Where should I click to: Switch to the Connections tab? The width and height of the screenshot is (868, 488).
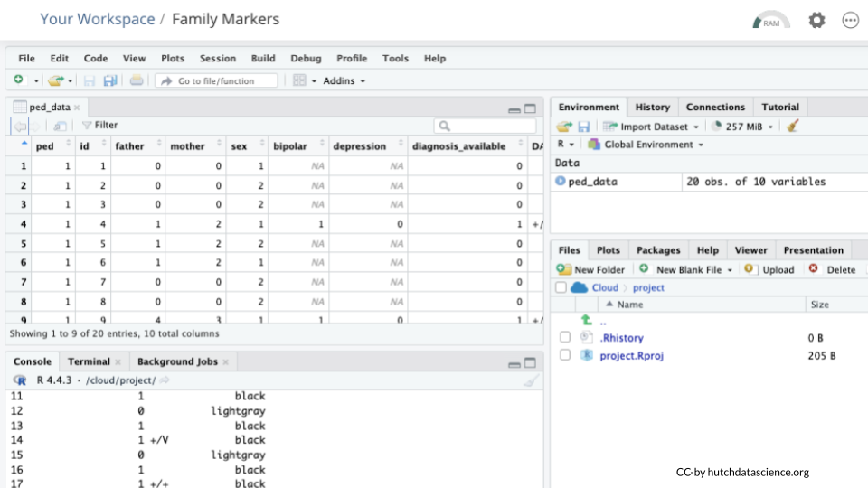tap(715, 107)
